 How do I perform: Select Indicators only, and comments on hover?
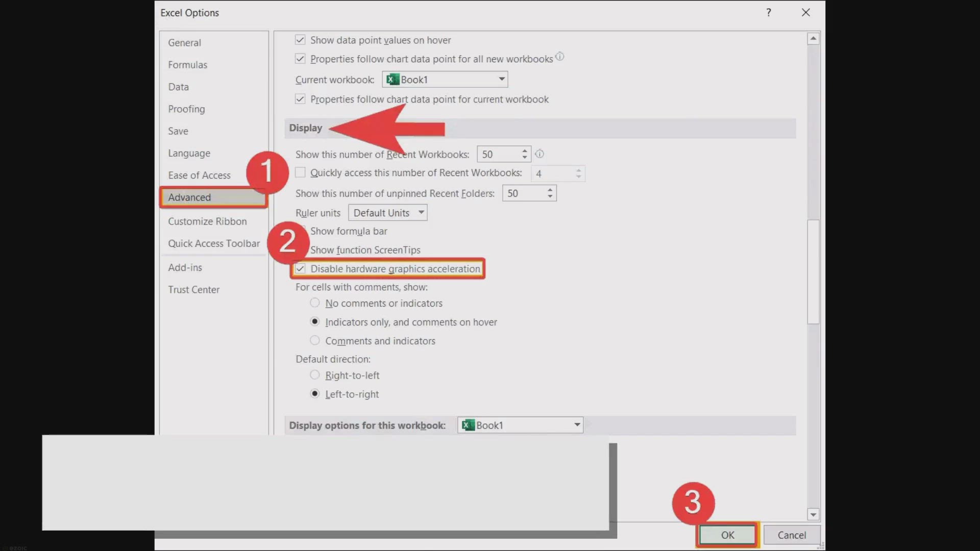[x=315, y=322]
